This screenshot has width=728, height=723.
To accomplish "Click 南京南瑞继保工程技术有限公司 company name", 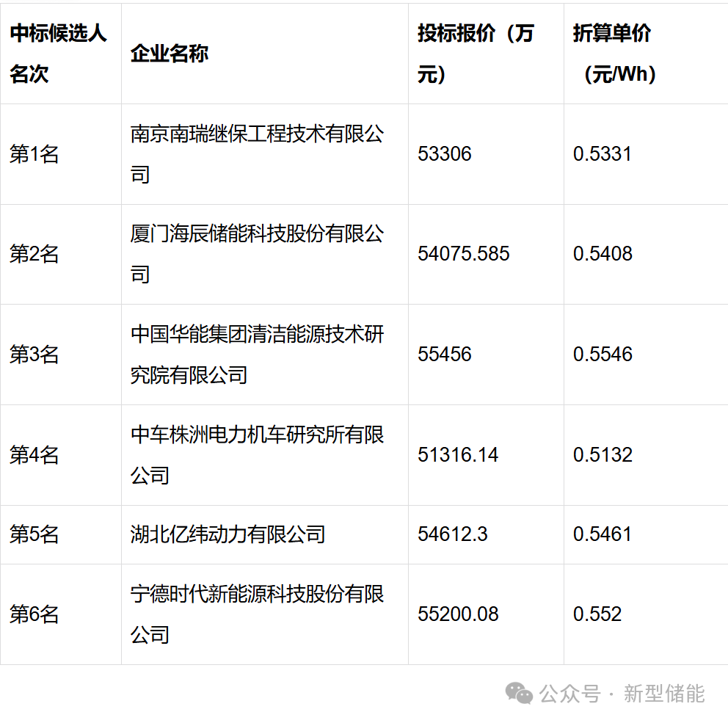I will 257,154.
